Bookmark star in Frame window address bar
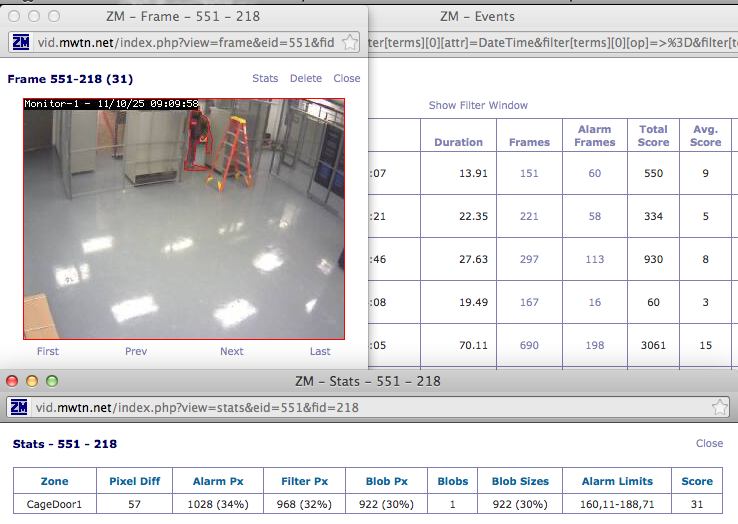 pos(350,42)
